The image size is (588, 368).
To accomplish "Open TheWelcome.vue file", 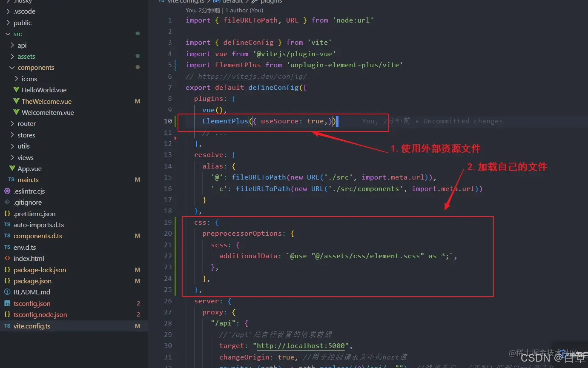I will tap(46, 101).
